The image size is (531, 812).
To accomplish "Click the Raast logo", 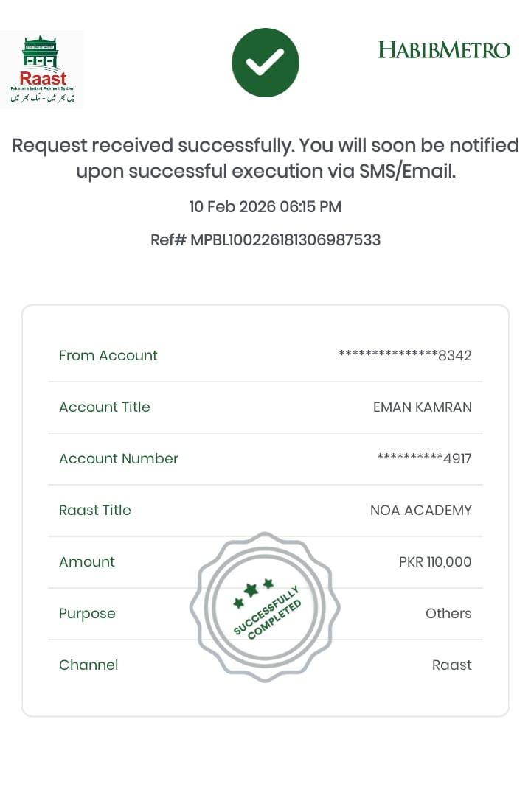I will point(42,69).
